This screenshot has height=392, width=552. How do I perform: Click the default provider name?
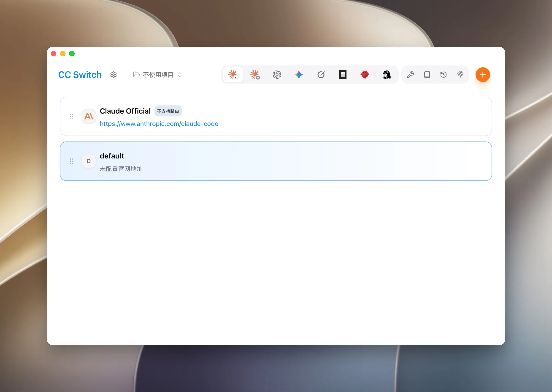112,156
